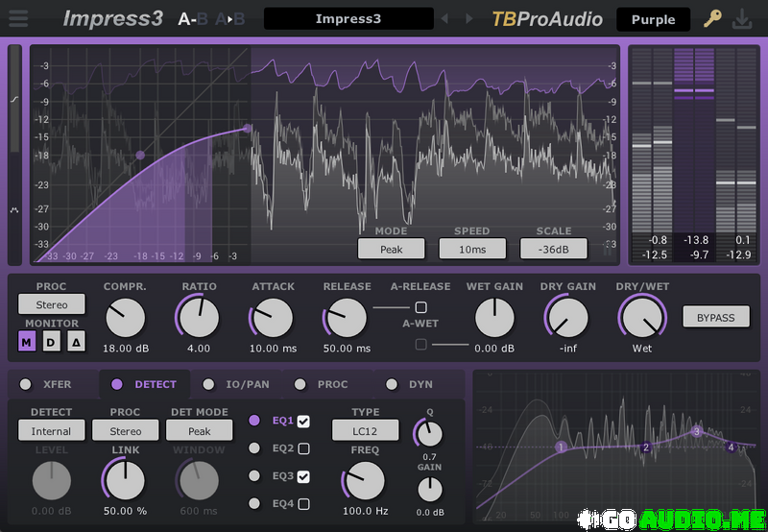Copy A to B with arrow icon
The image size is (768, 532).
click(x=229, y=19)
